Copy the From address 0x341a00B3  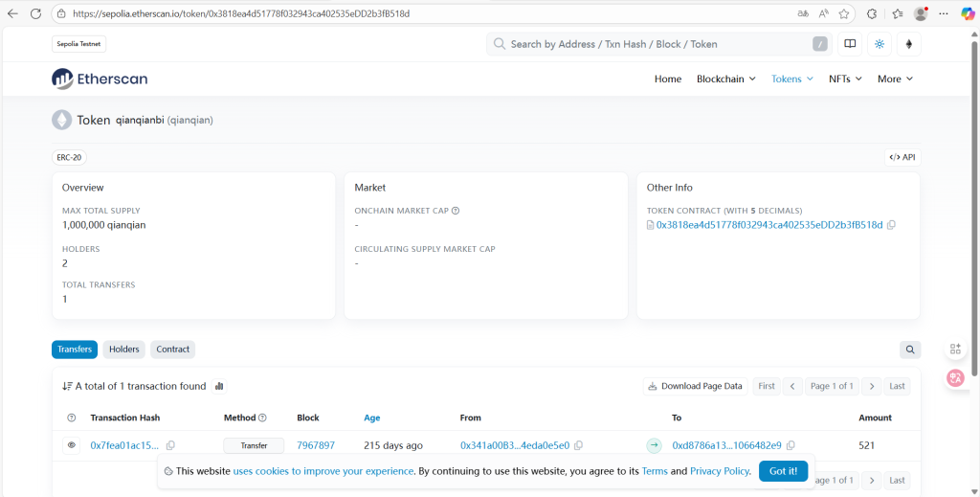[579, 445]
